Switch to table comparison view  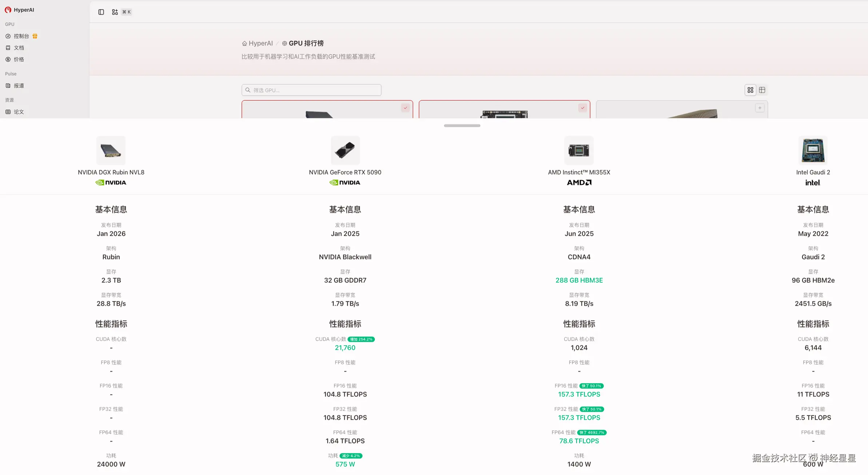point(762,90)
